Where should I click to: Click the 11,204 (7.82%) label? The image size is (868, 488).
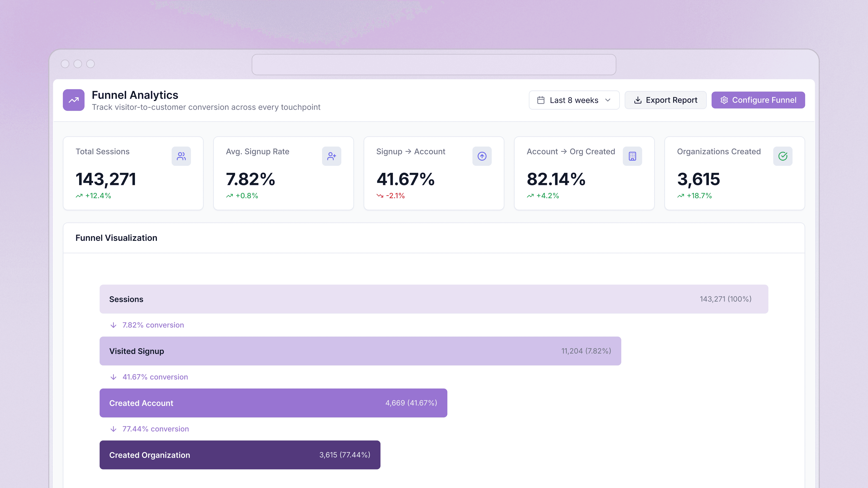586,351
